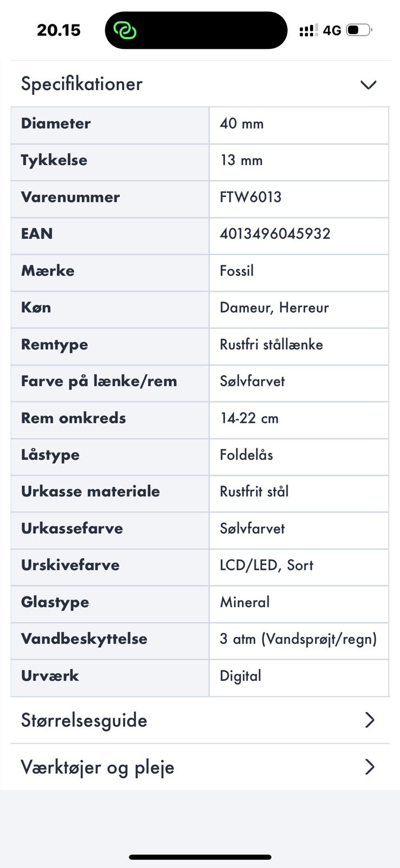Viewport: 400px width, 868px height.
Task: Tap the item number FTW6013
Action: pyautogui.click(x=250, y=197)
